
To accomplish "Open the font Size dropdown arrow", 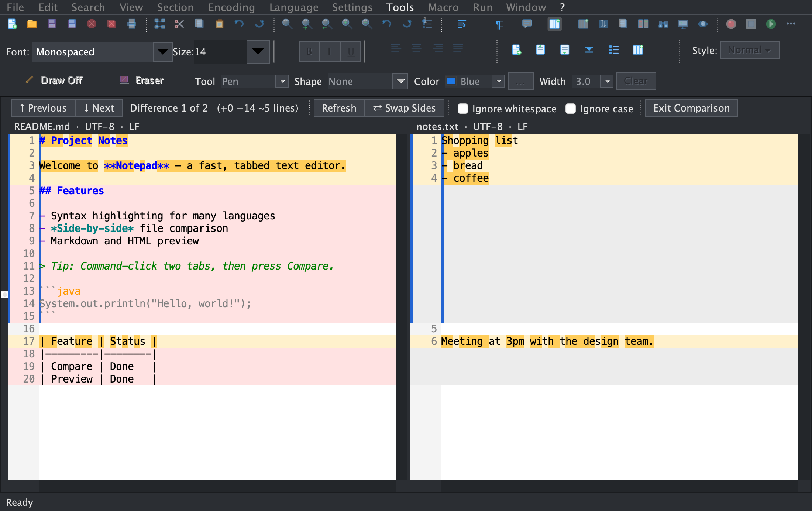I will [x=258, y=51].
